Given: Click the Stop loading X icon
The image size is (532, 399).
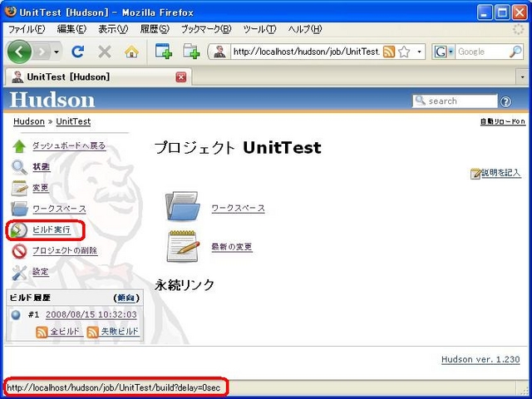Looking at the screenshot, I should tap(105, 52).
